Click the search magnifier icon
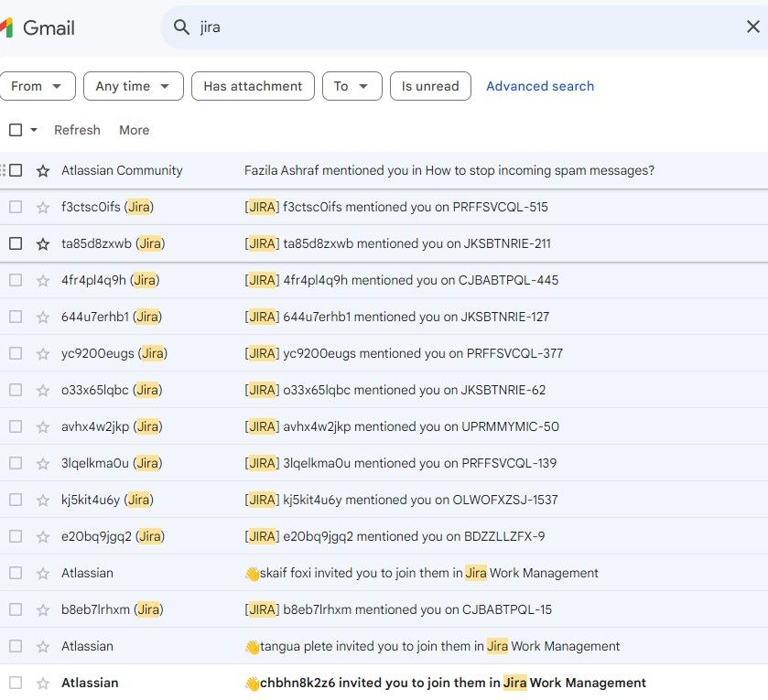Screen dimensions: 768x700 (181, 27)
